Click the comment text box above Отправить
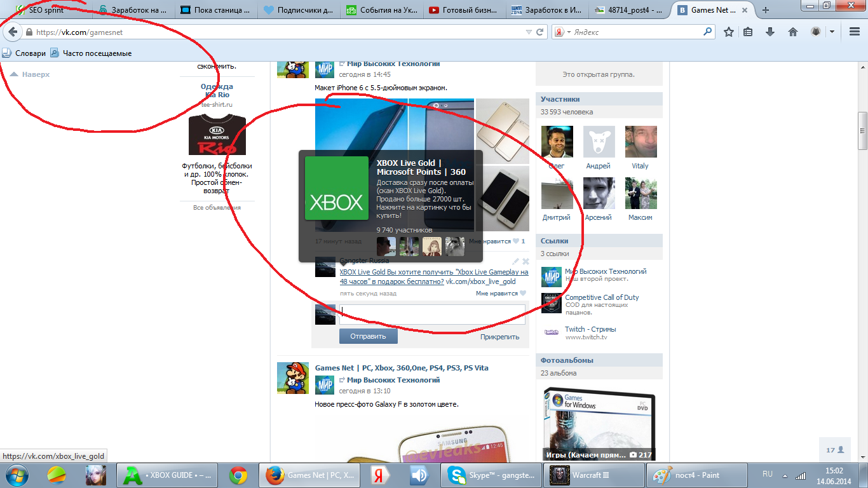868x488 pixels. [x=432, y=315]
